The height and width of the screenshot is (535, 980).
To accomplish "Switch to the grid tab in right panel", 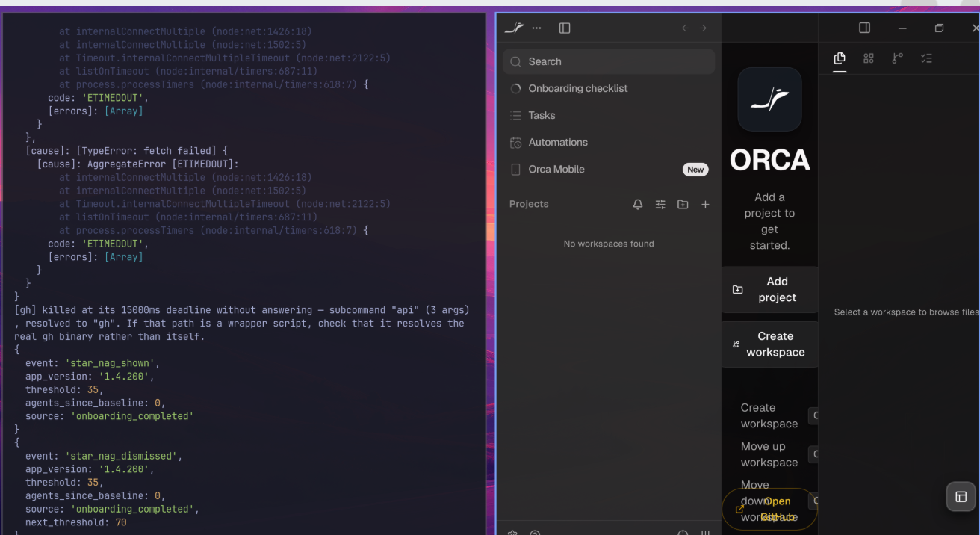I will [868, 58].
